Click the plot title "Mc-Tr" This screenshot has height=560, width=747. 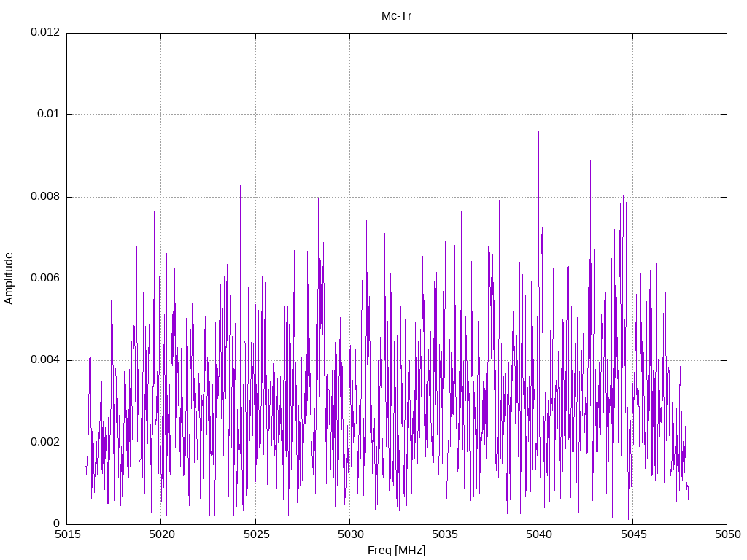tap(396, 16)
